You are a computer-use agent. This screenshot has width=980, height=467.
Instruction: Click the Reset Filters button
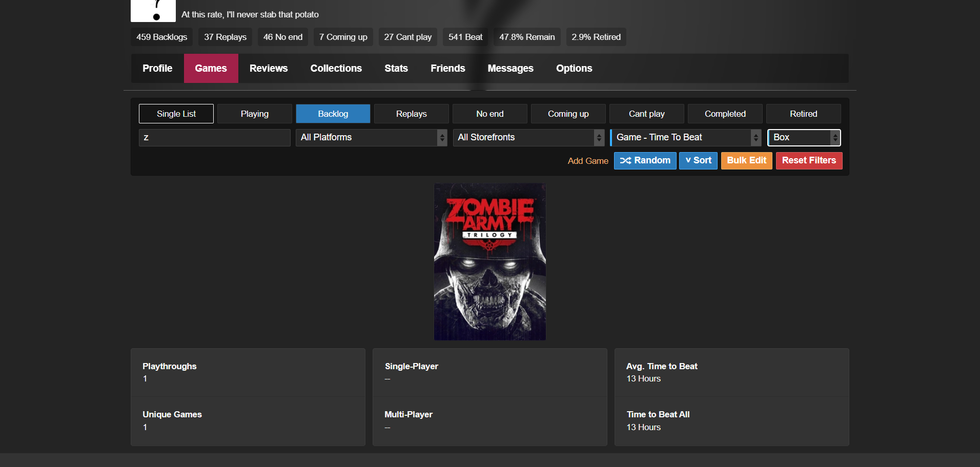[x=808, y=161]
